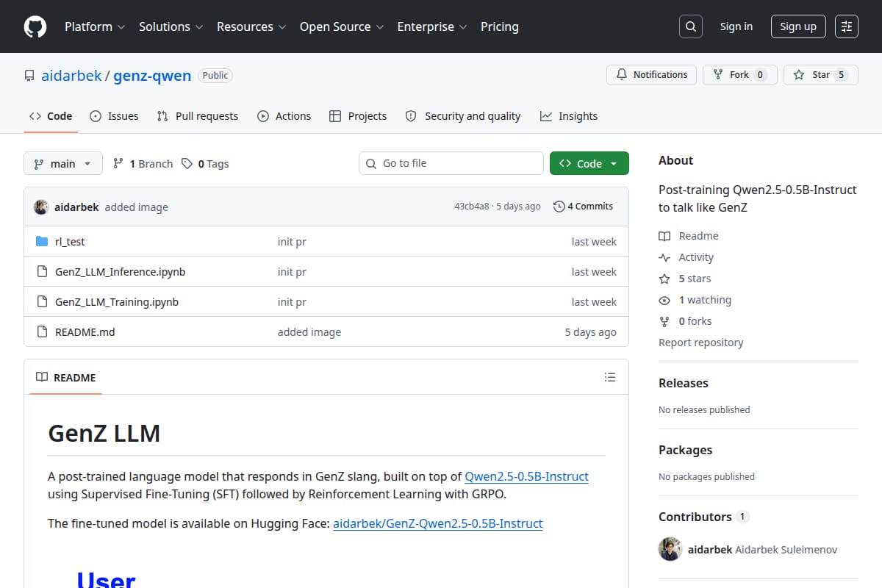Expand the Platform menu

click(x=95, y=26)
